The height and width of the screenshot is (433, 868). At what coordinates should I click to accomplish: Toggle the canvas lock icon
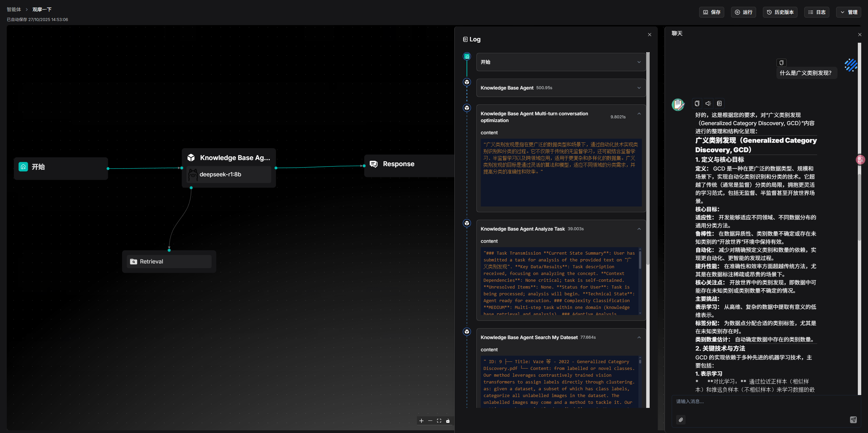448,421
